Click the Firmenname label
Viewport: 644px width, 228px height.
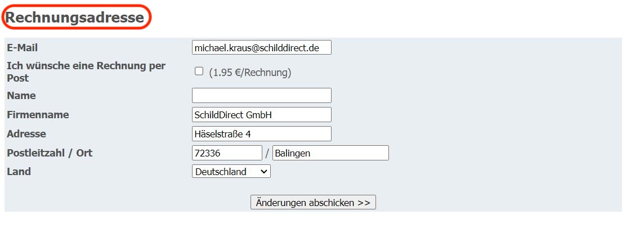[38, 115]
